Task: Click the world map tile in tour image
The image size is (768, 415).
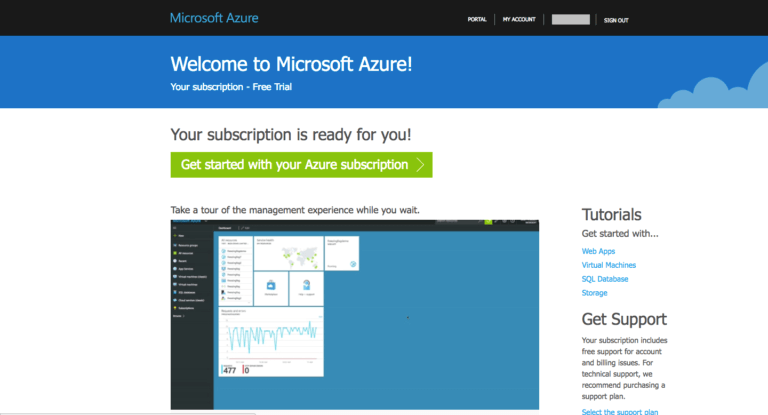Action: [x=288, y=253]
